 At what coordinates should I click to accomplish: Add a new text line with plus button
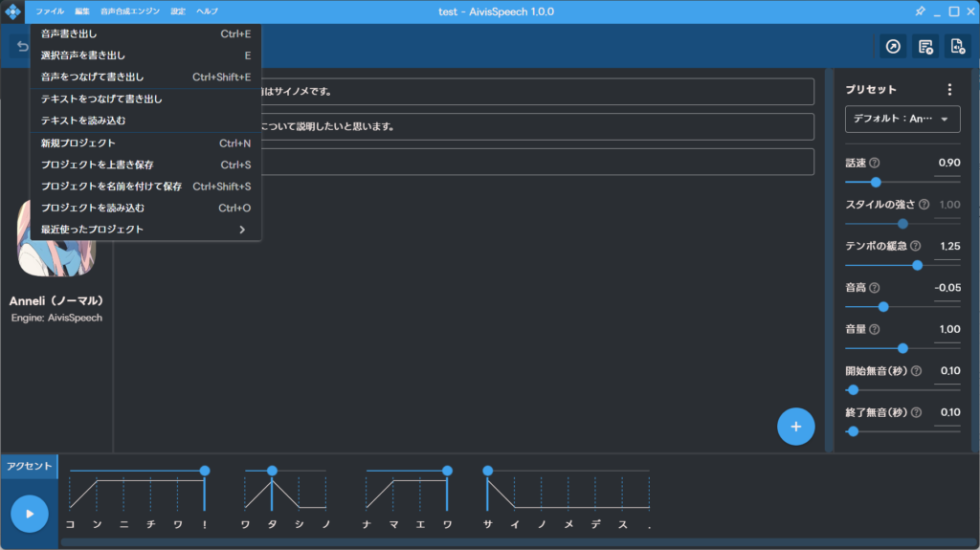[795, 427]
